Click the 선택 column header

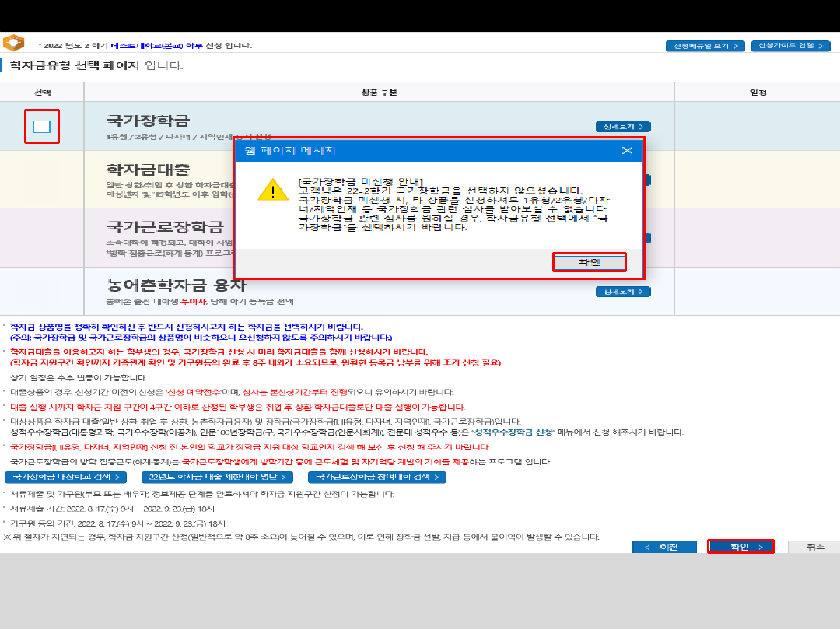click(x=42, y=92)
